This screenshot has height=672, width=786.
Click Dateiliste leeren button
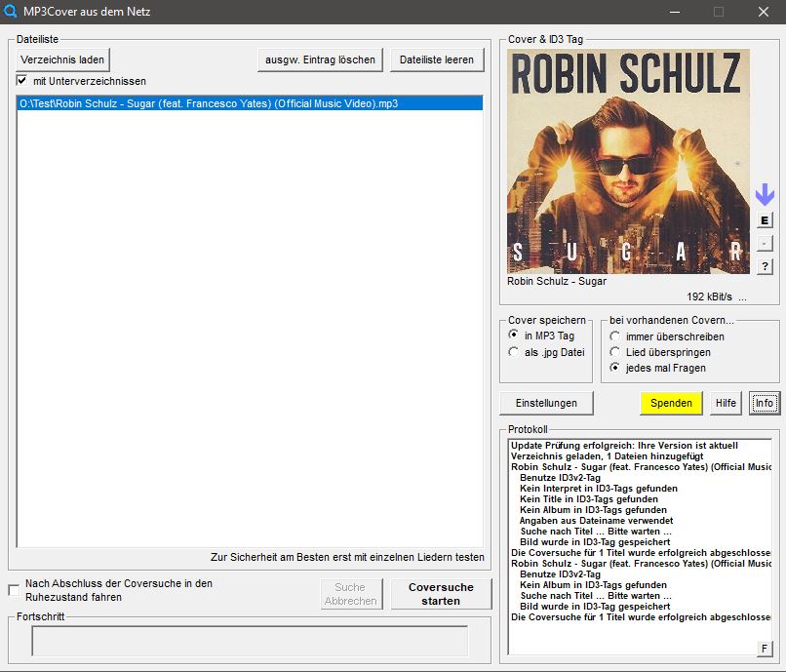[437, 59]
